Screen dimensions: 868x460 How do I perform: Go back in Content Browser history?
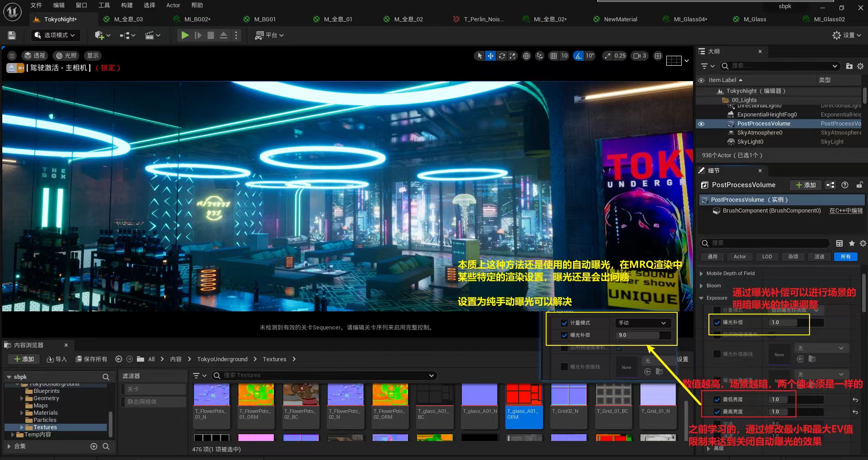(119, 359)
